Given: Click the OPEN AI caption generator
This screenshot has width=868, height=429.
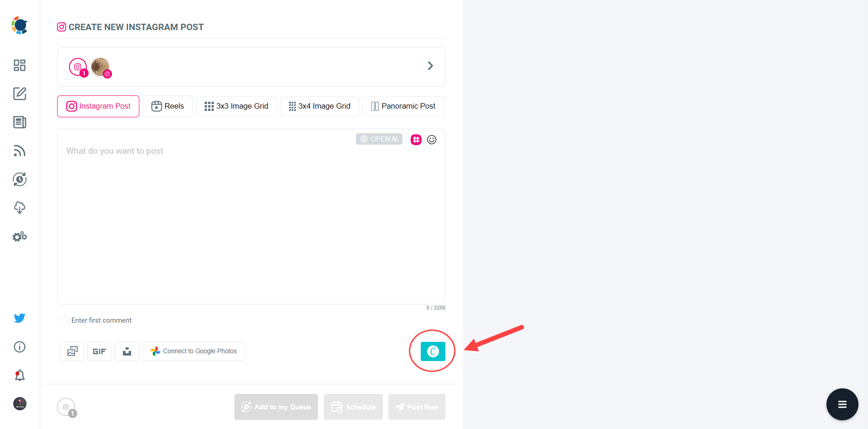Looking at the screenshot, I should point(379,139).
